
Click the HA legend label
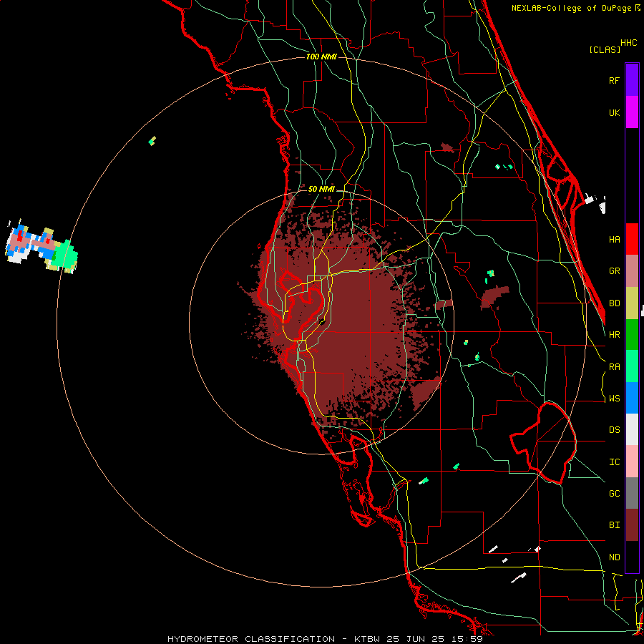click(614, 239)
